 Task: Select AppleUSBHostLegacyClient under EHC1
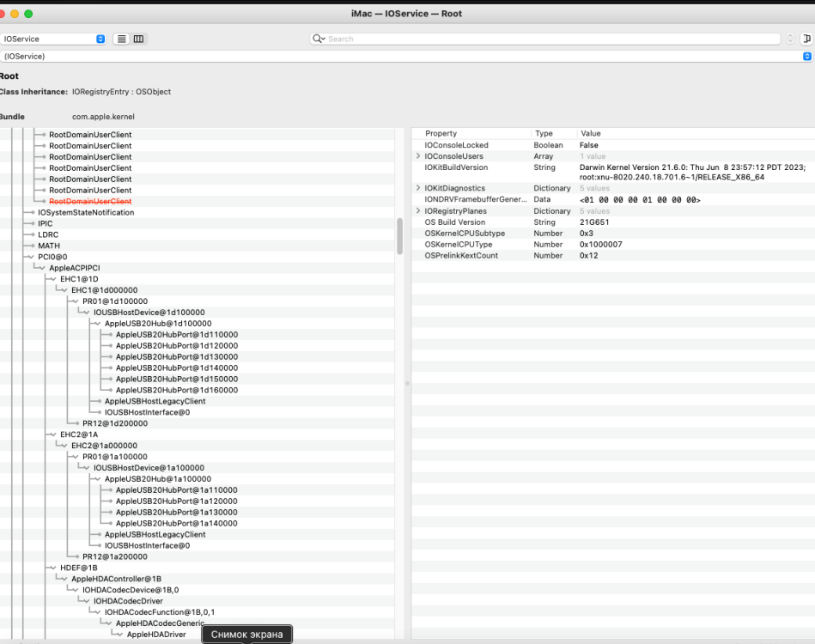(x=155, y=401)
